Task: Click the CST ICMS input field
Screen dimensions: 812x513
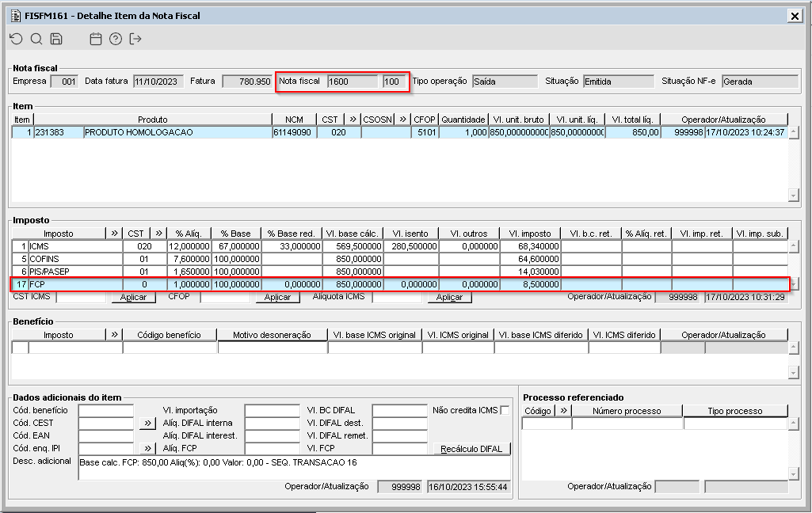Action: 81,297
